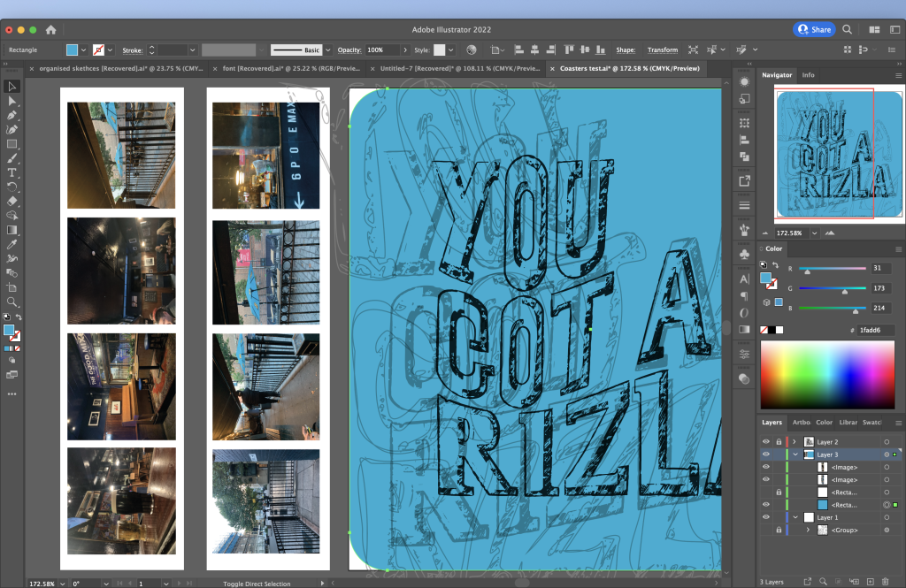Select the Pen tool
The image size is (906, 588).
point(12,116)
